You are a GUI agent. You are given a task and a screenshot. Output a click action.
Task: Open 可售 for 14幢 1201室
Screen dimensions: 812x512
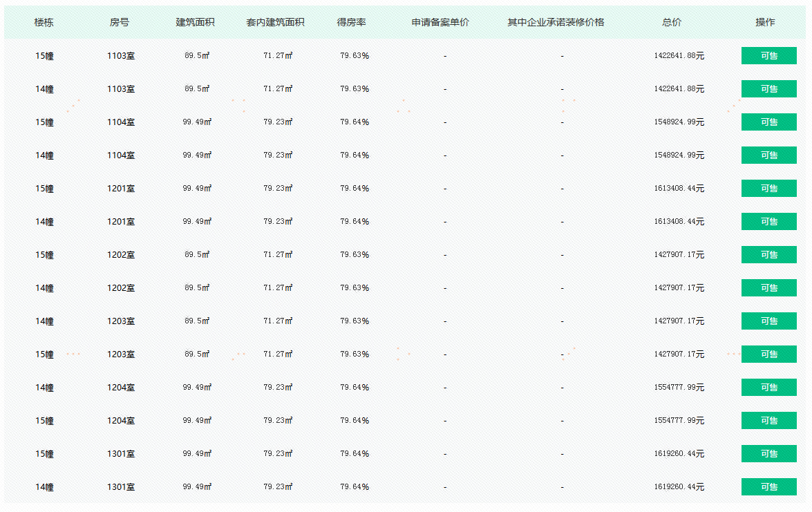[x=768, y=222]
